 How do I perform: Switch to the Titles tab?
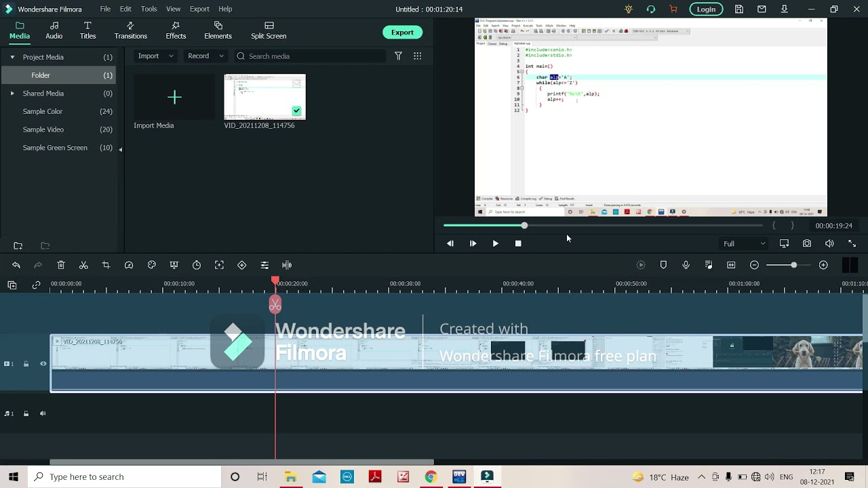[x=87, y=30]
